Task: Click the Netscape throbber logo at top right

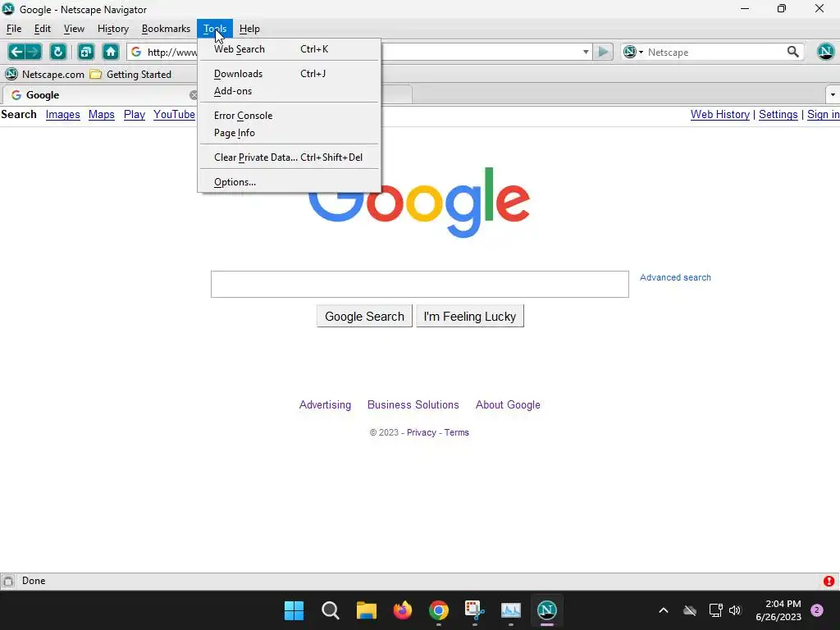Action: [x=825, y=52]
